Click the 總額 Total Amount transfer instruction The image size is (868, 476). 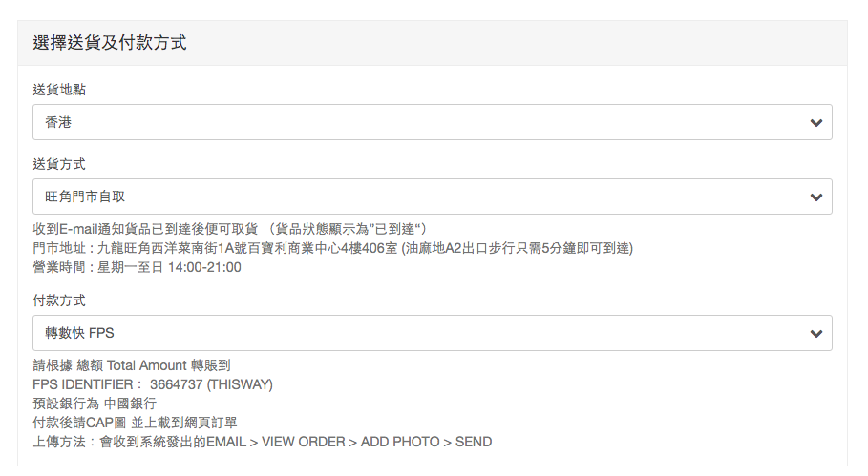(132, 365)
